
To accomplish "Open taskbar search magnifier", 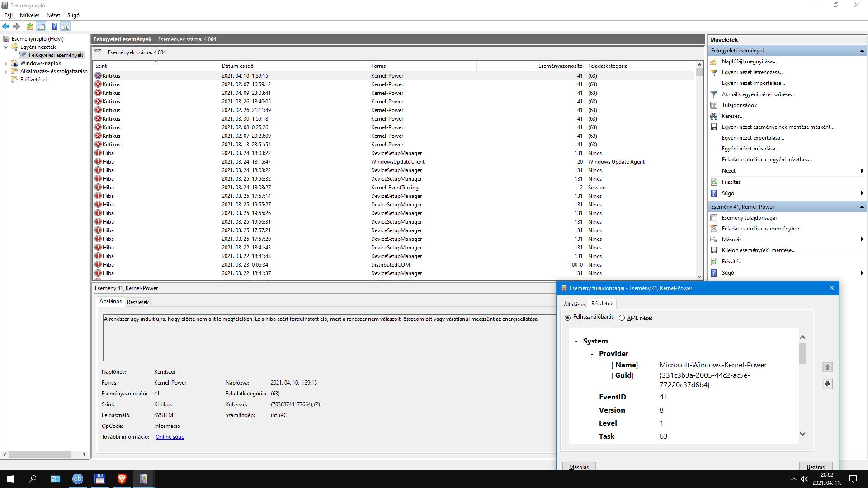I will (33, 479).
